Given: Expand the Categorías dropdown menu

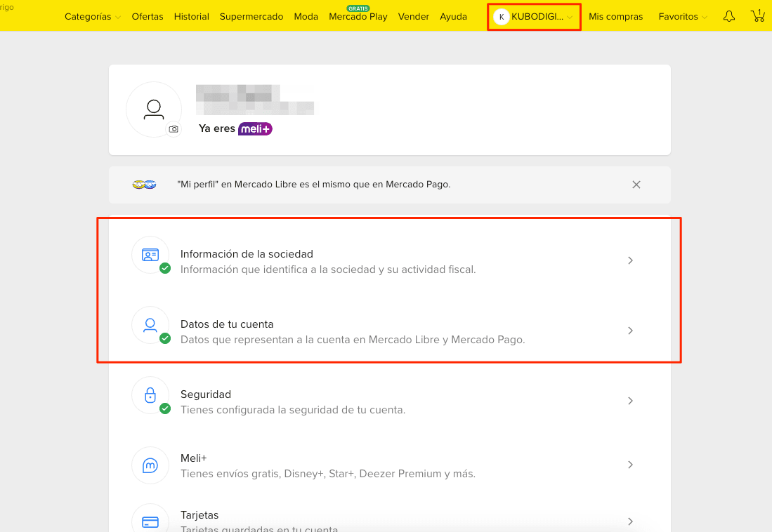Looking at the screenshot, I should pos(92,17).
